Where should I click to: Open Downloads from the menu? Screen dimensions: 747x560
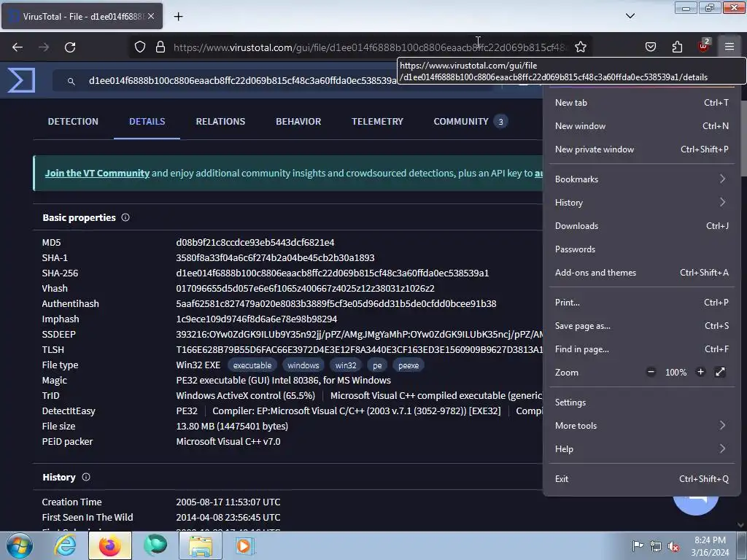pos(642,226)
